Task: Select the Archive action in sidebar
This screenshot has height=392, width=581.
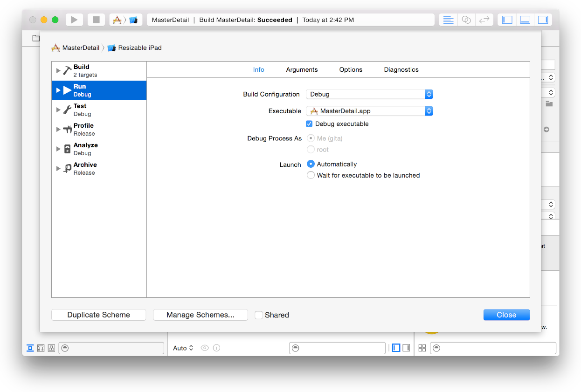Action: tap(85, 168)
